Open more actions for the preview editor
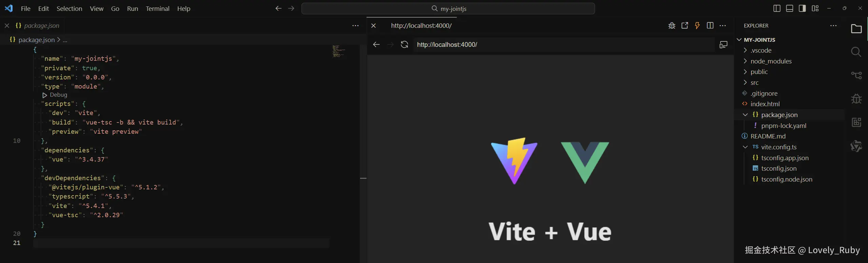The image size is (868, 263). click(x=723, y=25)
